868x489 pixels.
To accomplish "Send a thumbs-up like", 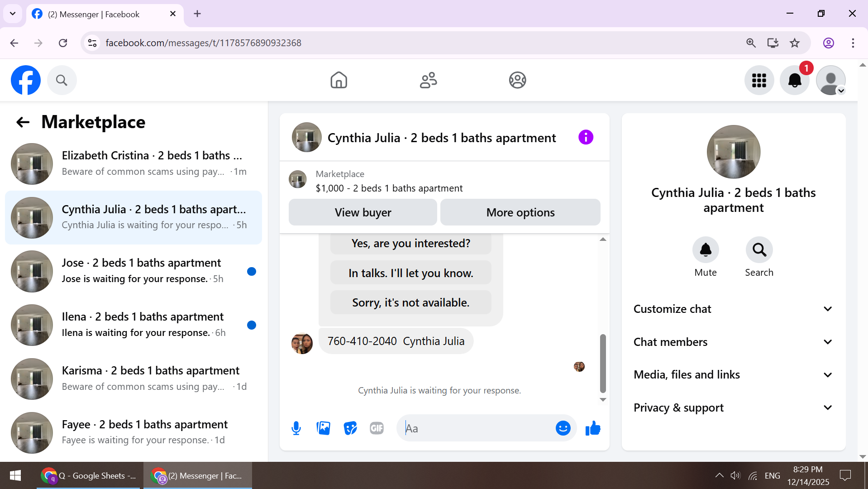I will 593,428.
